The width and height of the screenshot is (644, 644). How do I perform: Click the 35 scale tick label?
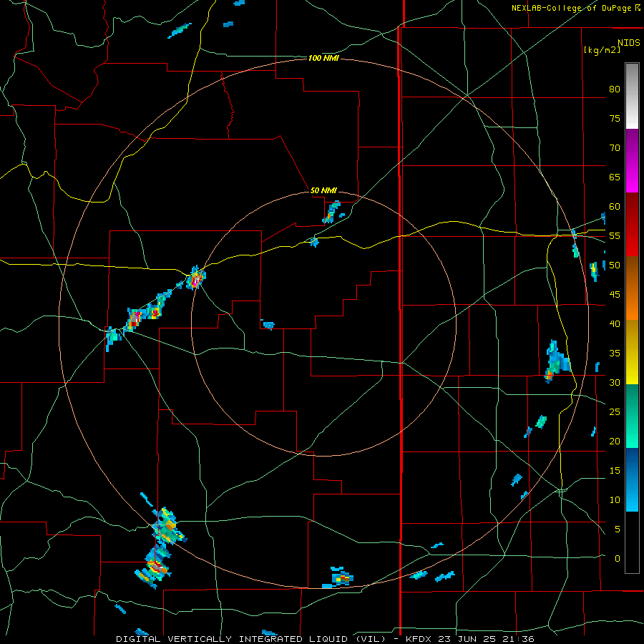(x=615, y=353)
